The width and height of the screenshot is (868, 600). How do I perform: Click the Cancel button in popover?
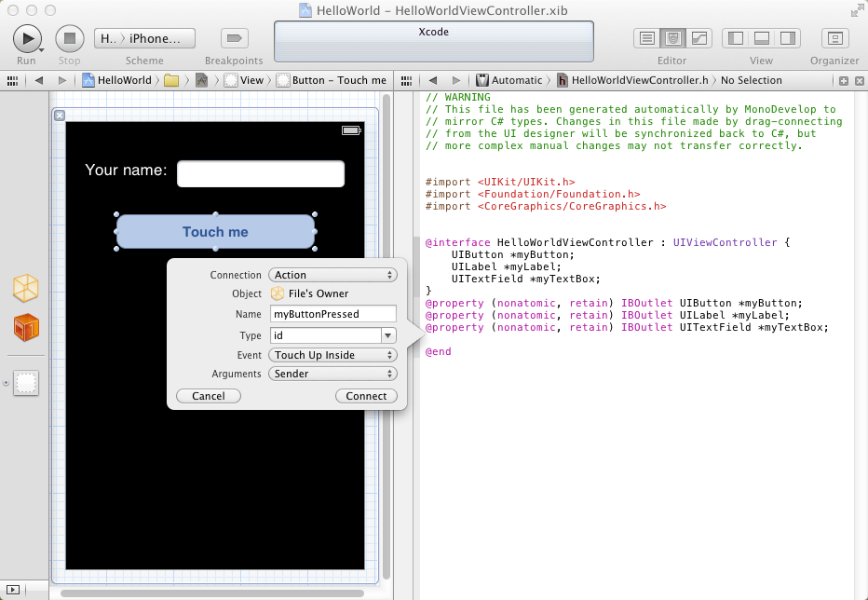tap(208, 396)
